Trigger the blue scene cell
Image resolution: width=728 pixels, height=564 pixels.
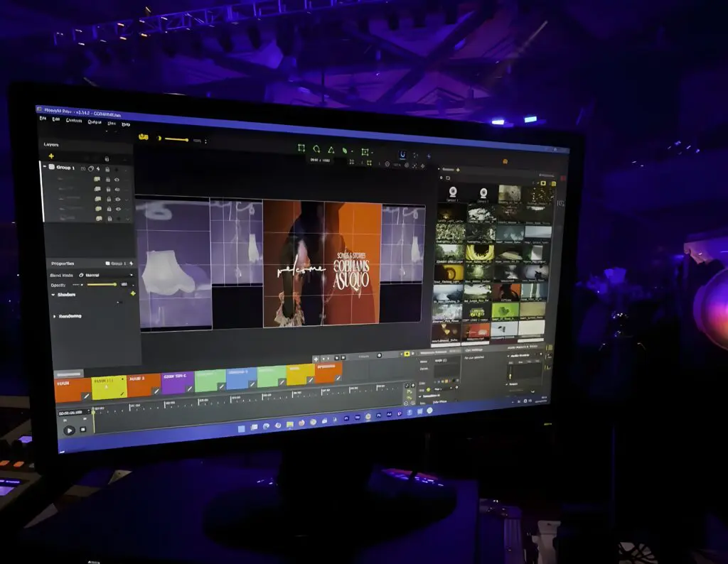(x=242, y=378)
